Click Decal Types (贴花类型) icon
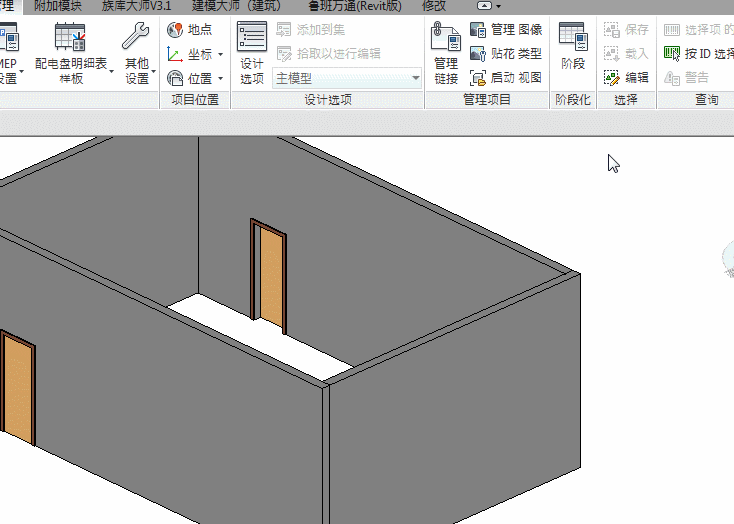 [x=478, y=53]
